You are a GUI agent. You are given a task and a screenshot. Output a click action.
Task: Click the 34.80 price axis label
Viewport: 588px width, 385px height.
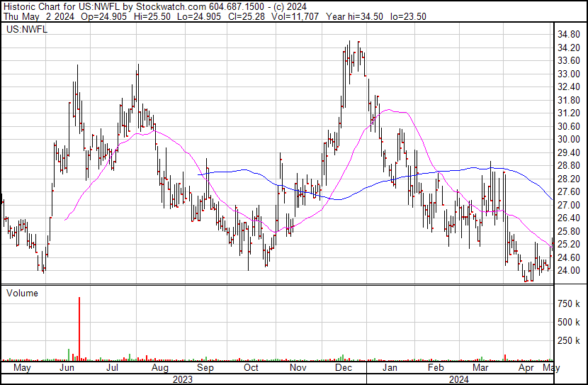pyautogui.click(x=570, y=35)
